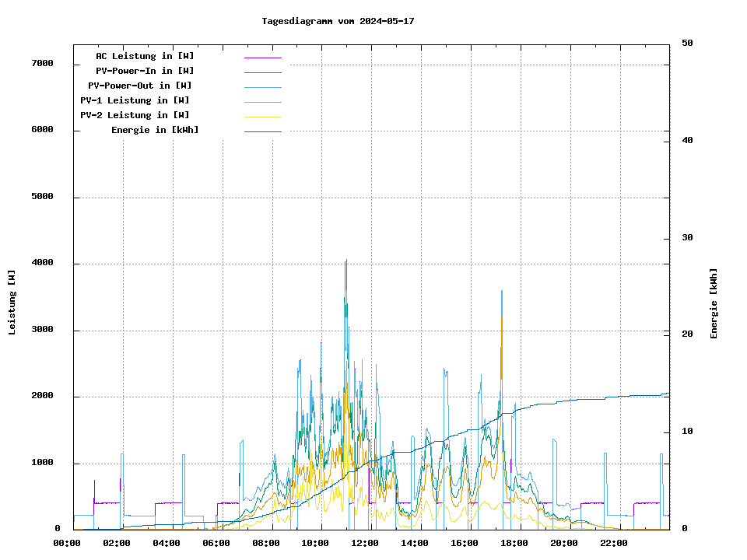This screenshot has width=747, height=560.
Task: Click the 7000 value on the power axis
Action: pos(42,63)
